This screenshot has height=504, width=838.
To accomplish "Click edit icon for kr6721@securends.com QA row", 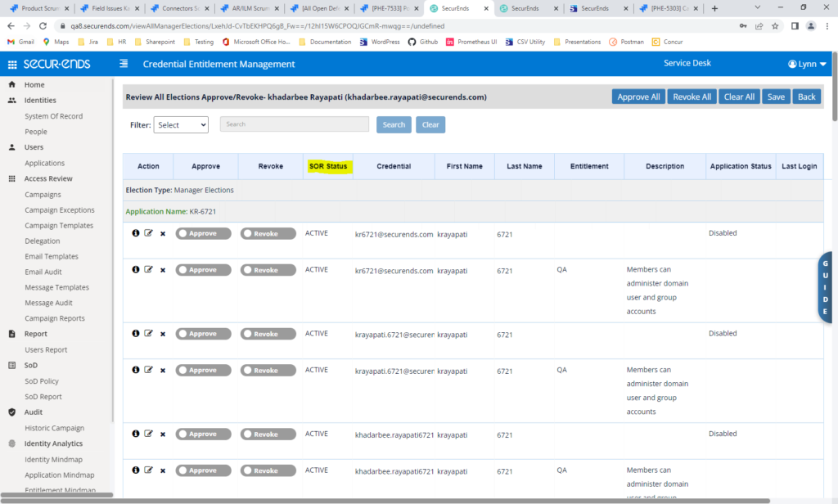I will click(x=149, y=269).
